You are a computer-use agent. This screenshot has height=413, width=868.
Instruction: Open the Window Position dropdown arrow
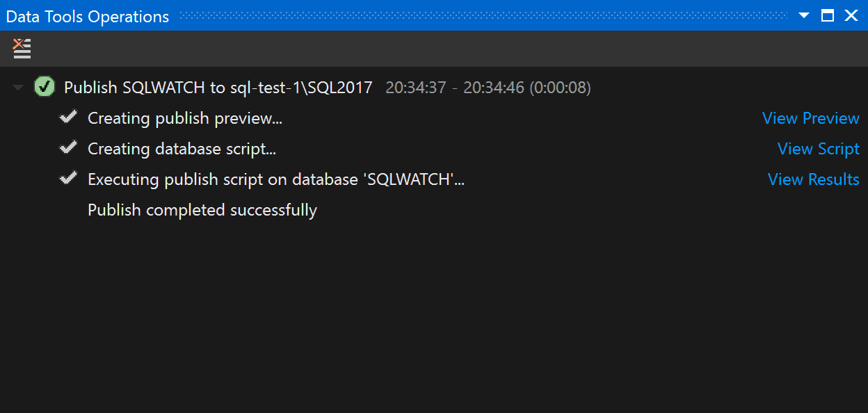(x=804, y=15)
